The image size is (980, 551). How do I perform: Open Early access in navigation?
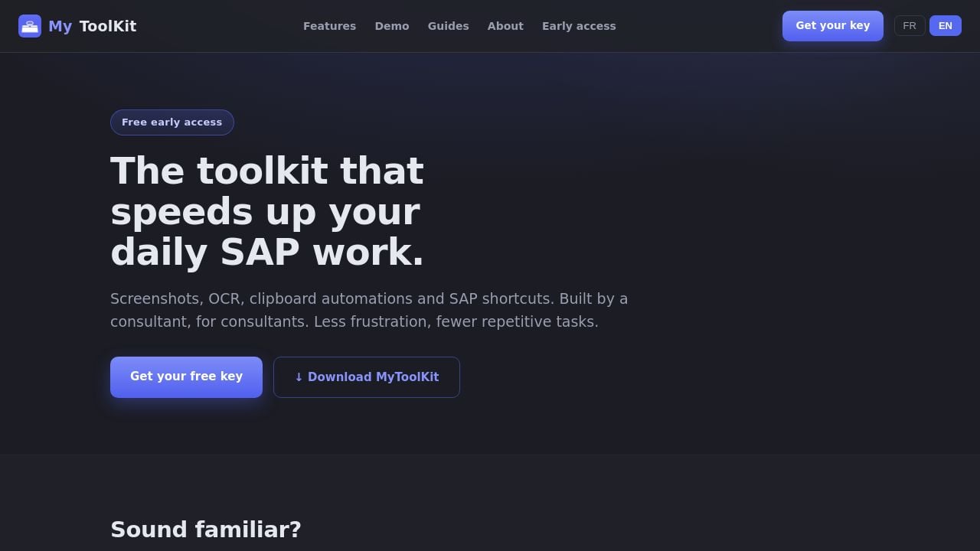coord(579,26)
